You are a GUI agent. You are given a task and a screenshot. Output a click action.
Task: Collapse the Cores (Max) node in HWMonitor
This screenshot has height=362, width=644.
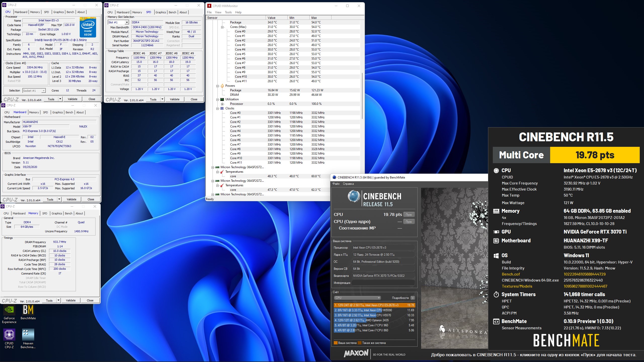pos(222,27)
